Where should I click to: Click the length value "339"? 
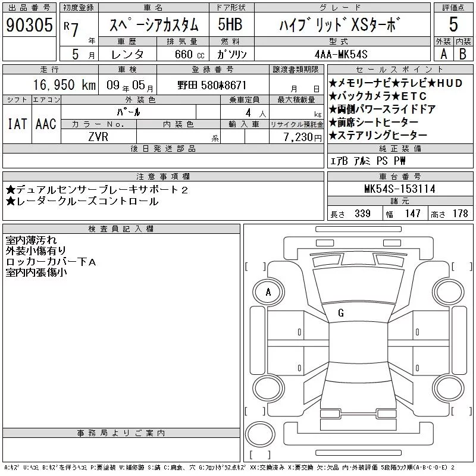coord(362,214)
